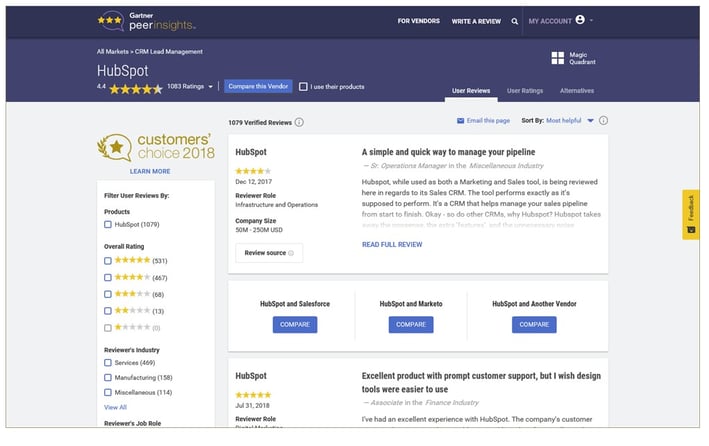Enable the Manufacturing industry filter
This screenshot has height=446, width=709.
[108, 377]
